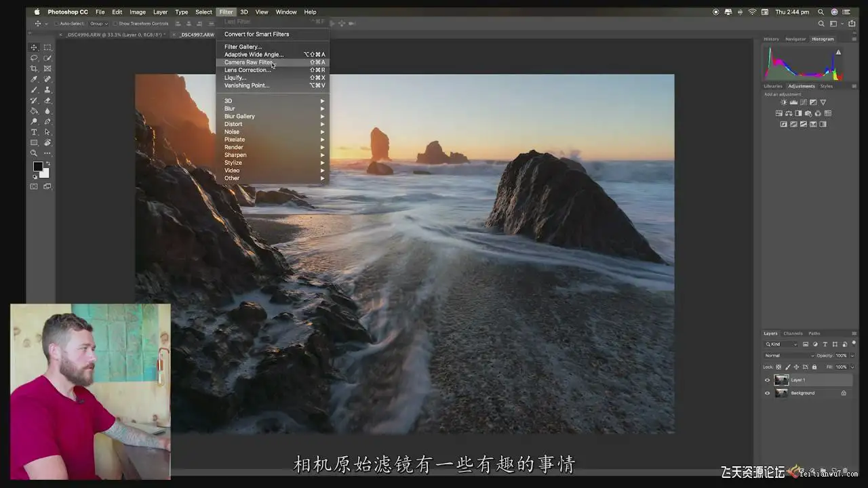Switch to the Channels tab
The image size is (868, 488).
click(793, 333)
